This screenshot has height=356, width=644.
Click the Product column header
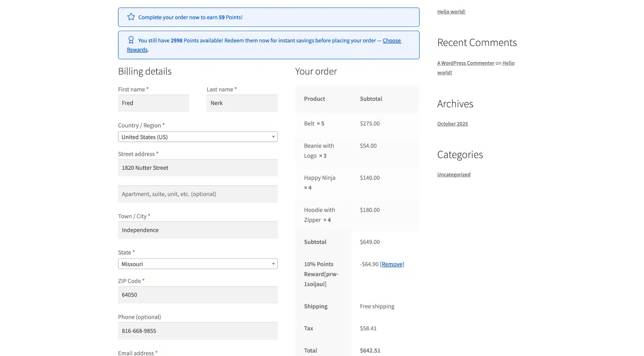(314, 99)
